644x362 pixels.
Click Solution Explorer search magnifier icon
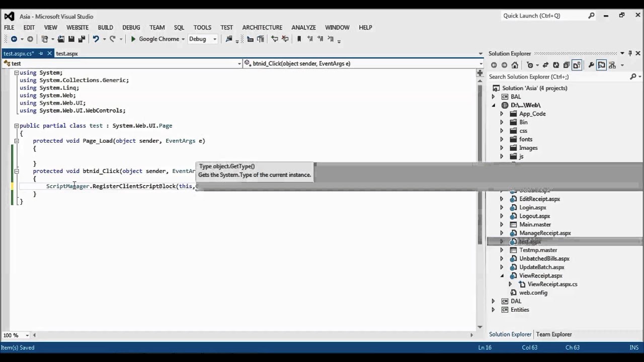click(633, 76)
